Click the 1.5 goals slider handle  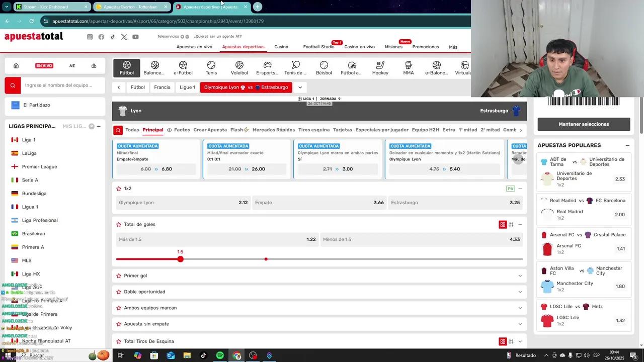point(180,259)
